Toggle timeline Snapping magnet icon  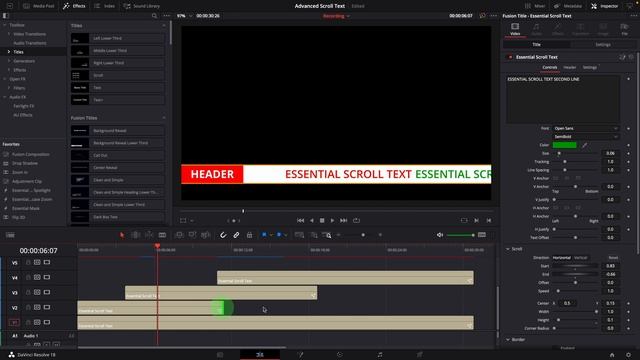click(223, 235)
